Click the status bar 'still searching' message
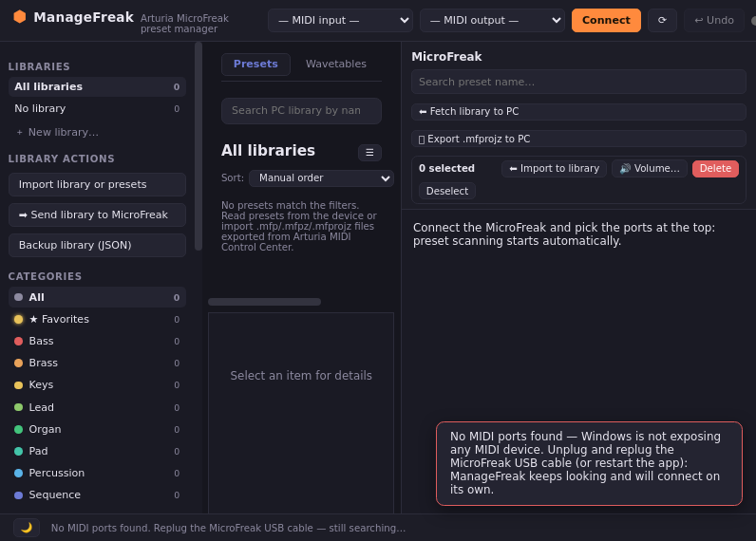Image resolution: width=756 pixels, height=541 pixels. point(228,528)
